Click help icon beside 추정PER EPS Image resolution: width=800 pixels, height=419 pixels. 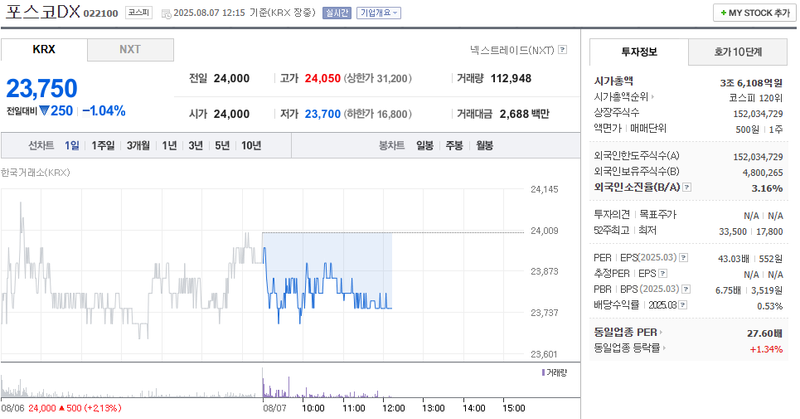click(663, 274)
